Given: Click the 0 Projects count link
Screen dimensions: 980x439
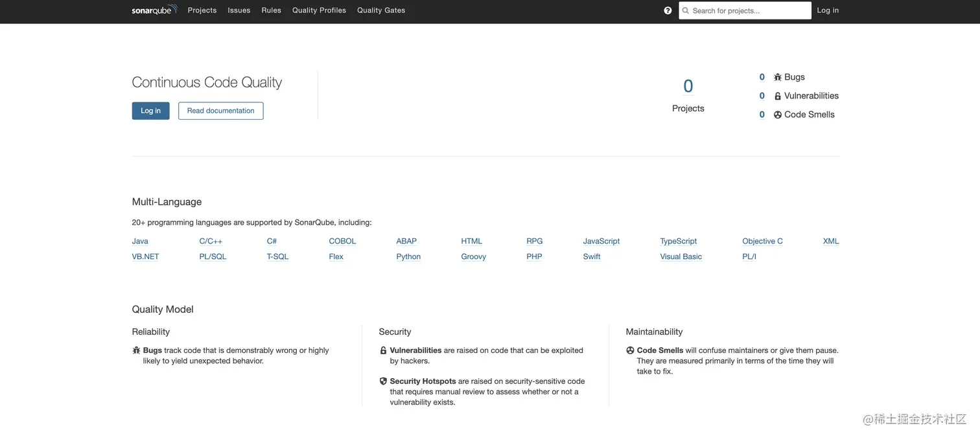Looking at the screenshot, I should (688, 86).
